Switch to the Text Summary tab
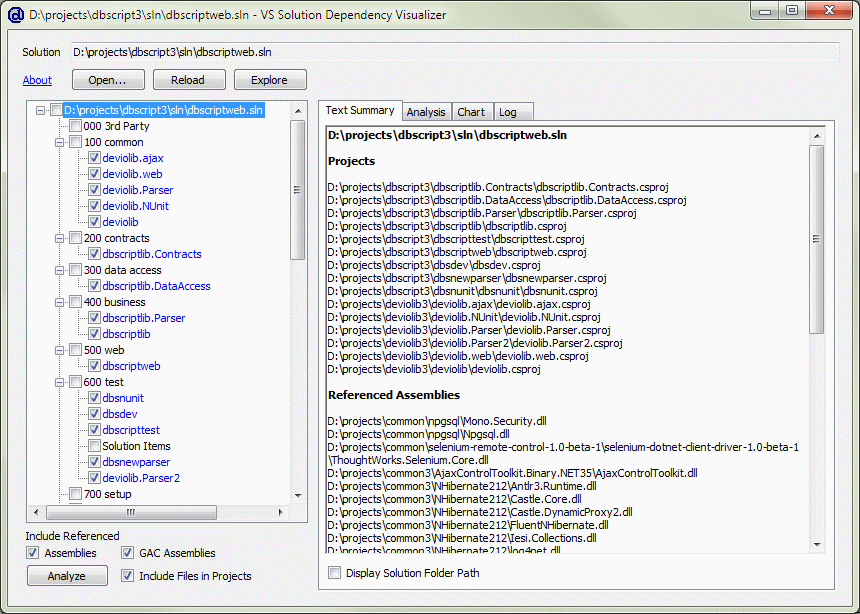 [360, 110]
